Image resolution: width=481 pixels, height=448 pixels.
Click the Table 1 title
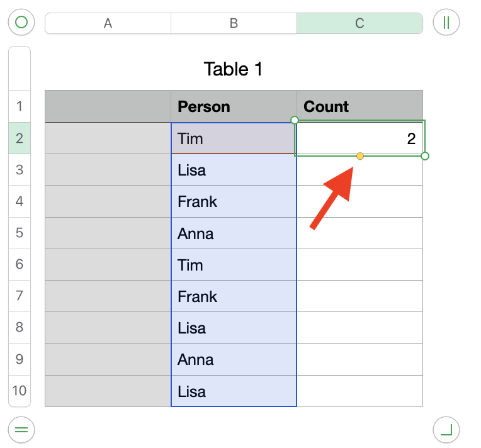[x=233, y=69]
